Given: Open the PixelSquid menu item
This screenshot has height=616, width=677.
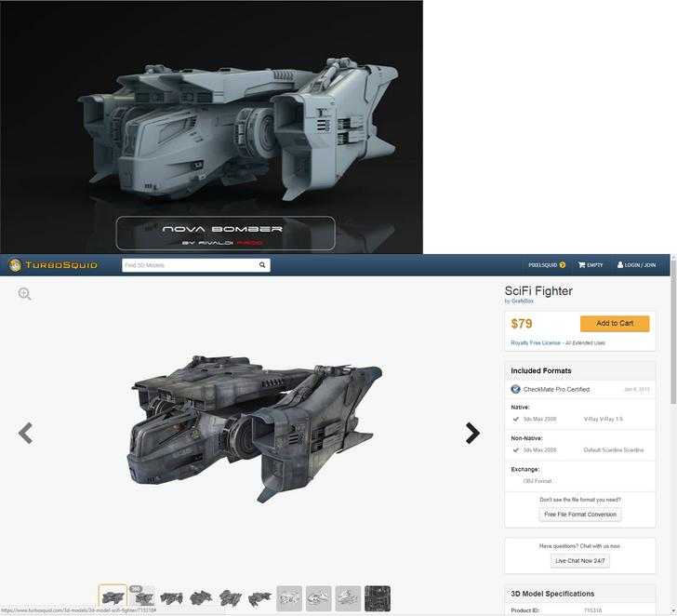Looking at the screenshot, I should click(x=547, y=265).
